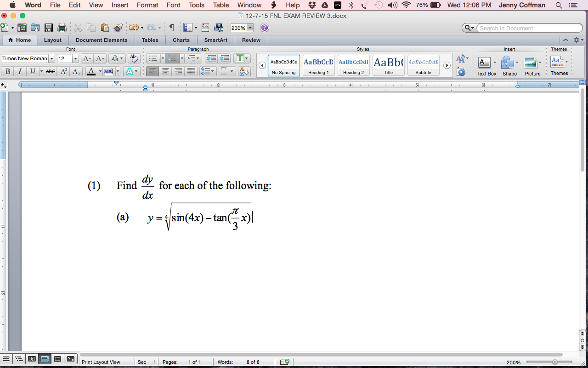Toggle Subscript formatting
The height and width of the screenshot is (368, 588).
(x=77, y=71)
